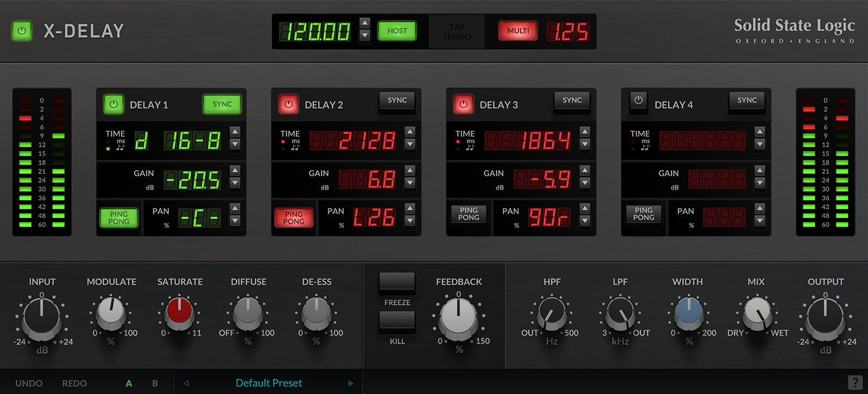
Task: Click Delay 1 time unit ms/note indicator
Action: pos(116,144)
